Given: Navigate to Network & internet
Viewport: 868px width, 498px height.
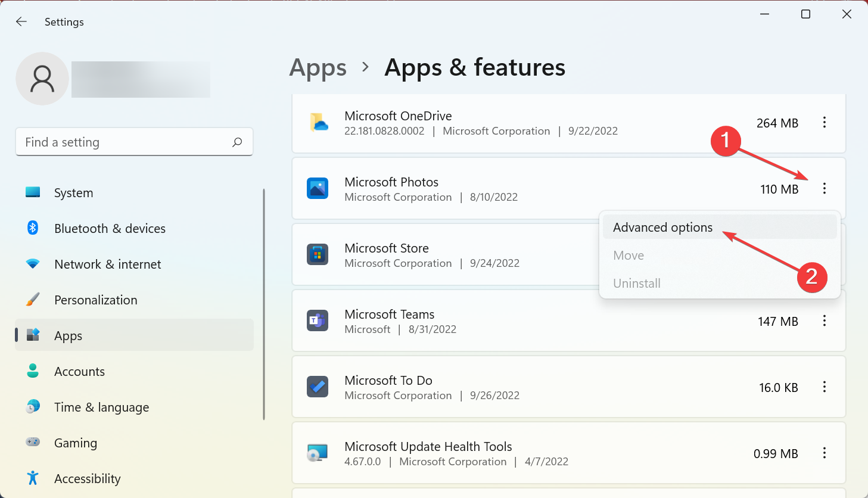Looking at the screenshot, I should click(x=107, y=264).
